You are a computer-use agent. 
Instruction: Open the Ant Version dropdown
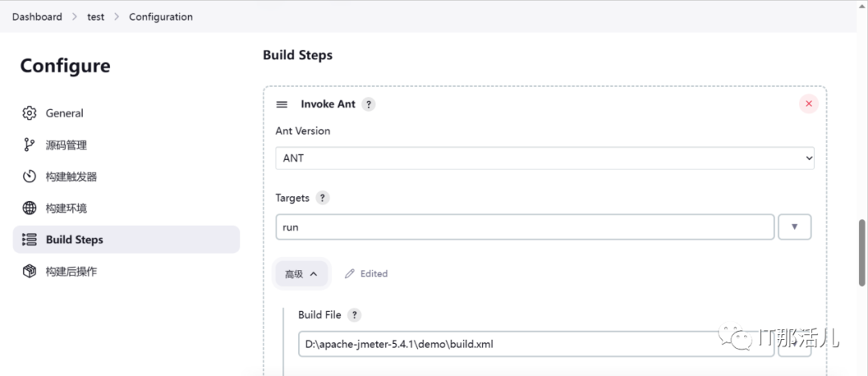pos(545,157)
